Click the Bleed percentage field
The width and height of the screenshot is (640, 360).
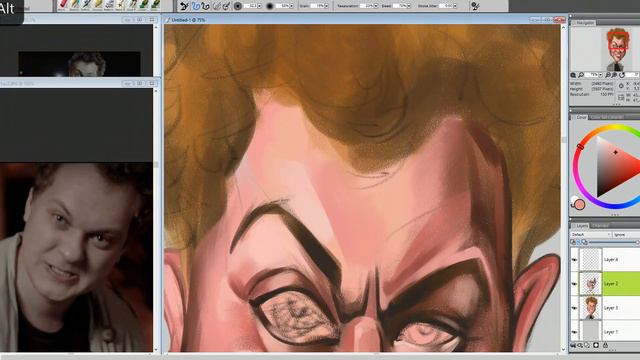point(400,6)
